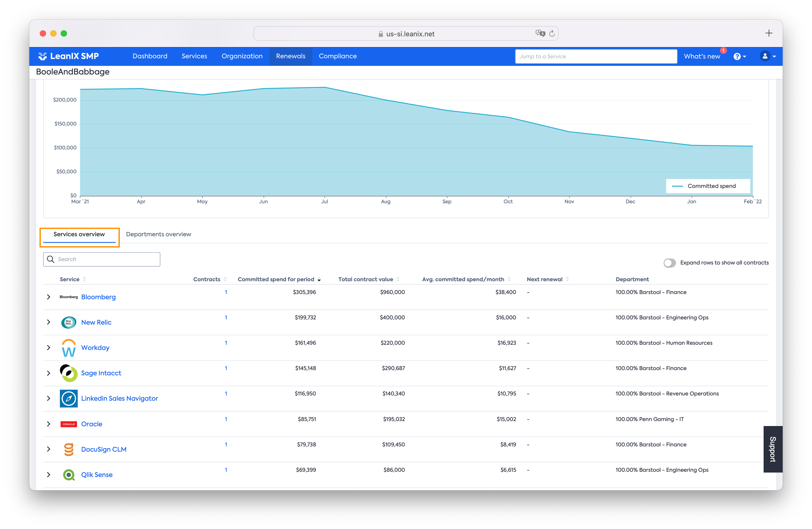Open the New Relic service link

point(96,322)
